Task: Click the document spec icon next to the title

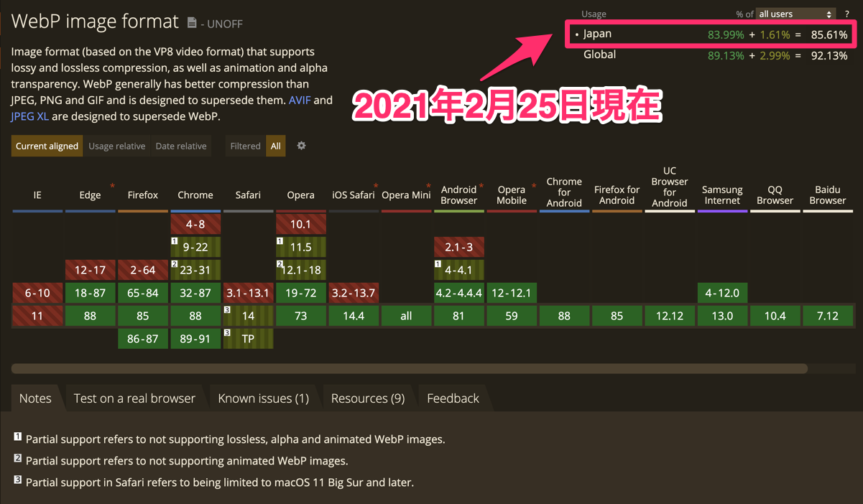Action: click(192, 23)
